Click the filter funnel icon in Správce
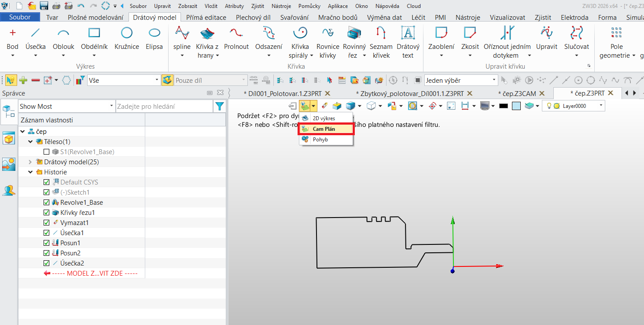The height and width of the screenshot is (325, 644). click(219, 106)
